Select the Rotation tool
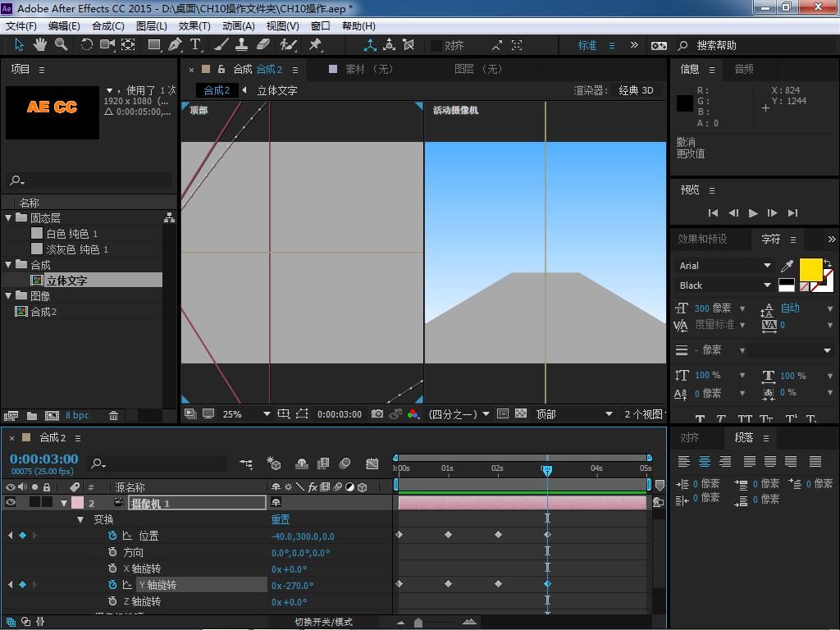840x630 pixels. click(x=86, y=45)
